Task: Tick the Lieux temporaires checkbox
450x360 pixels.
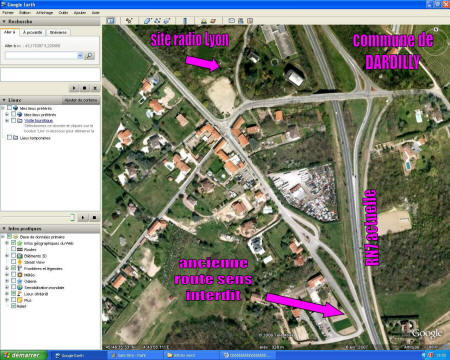Action: (9, 137)
